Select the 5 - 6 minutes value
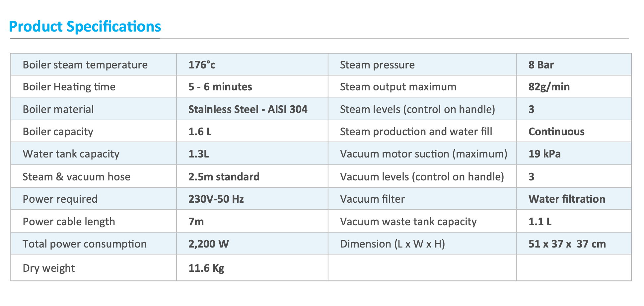This screenshot has width=644, height=306. [220, 87]
